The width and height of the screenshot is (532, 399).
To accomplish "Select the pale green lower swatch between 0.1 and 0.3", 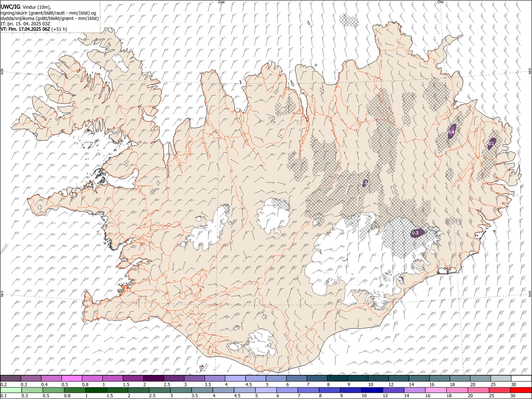I will (x=11, y=390).
